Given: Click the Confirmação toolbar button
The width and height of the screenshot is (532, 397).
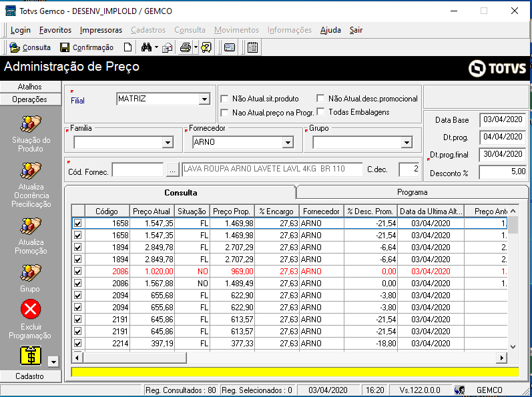Looking at the screenshot, I should pos(87,47).
